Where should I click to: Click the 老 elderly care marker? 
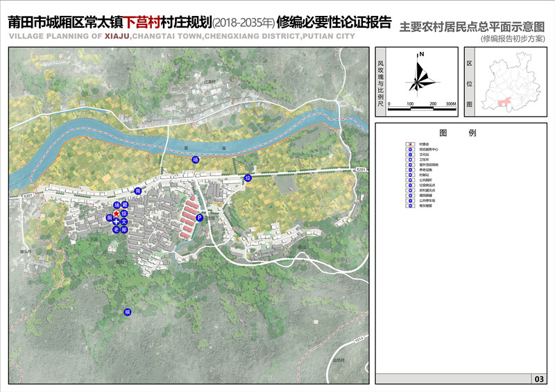click(116, 229)
